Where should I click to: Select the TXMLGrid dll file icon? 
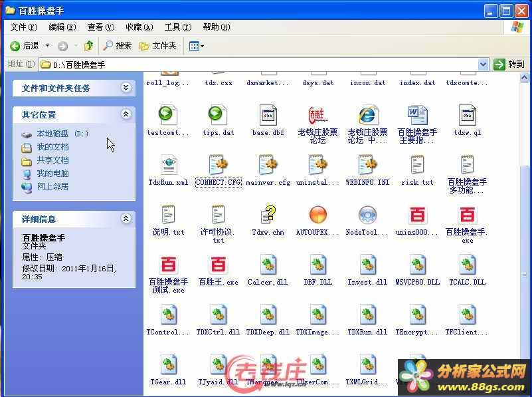click(368, 364)
